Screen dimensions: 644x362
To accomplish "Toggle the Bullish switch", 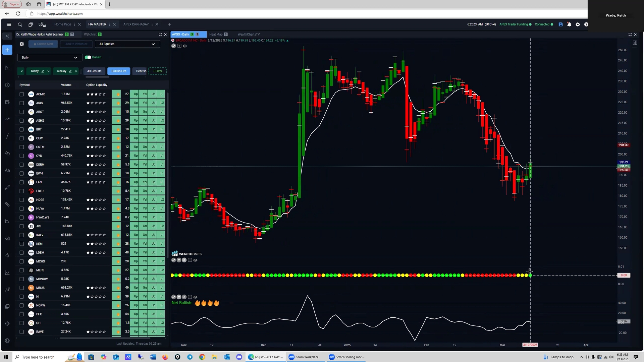I will click(x=88, y=57).
